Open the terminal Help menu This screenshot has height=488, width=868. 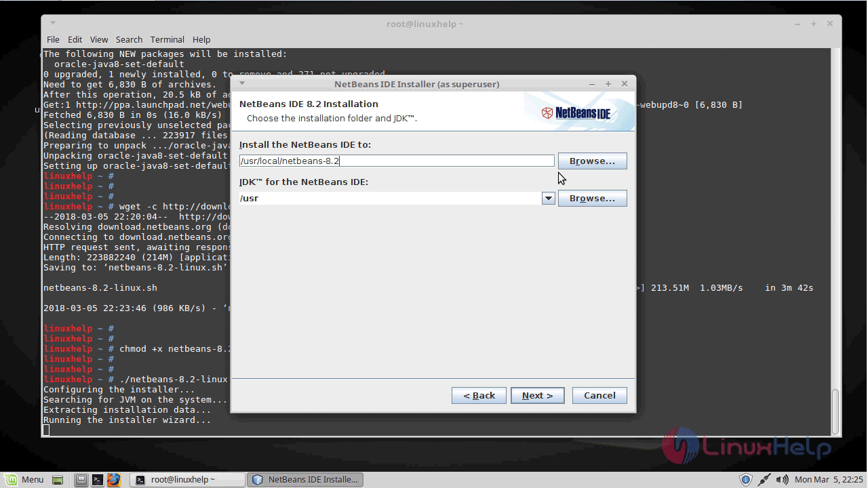click(x=201, y=39)
